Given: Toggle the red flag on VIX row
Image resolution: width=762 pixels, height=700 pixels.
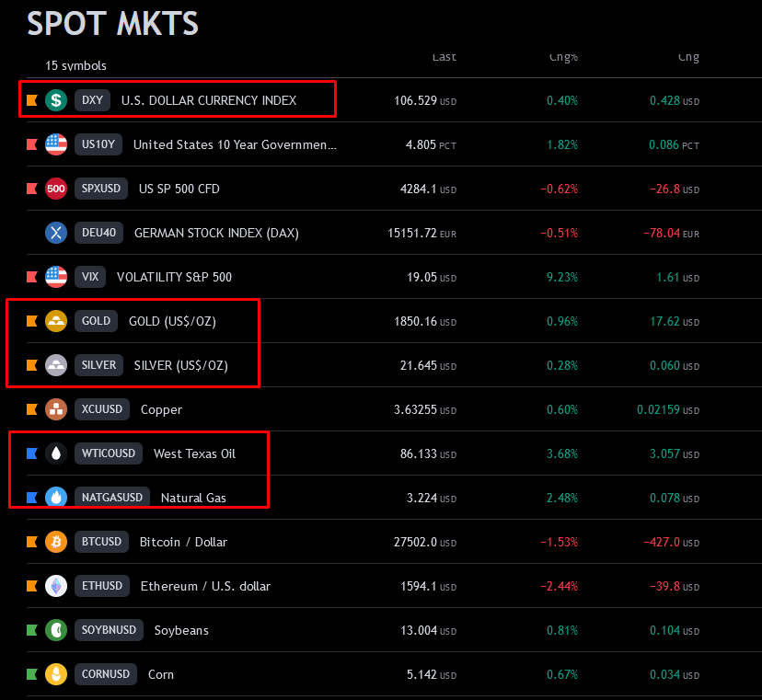Looking at the screenshot, I should (x=32, y=277).
